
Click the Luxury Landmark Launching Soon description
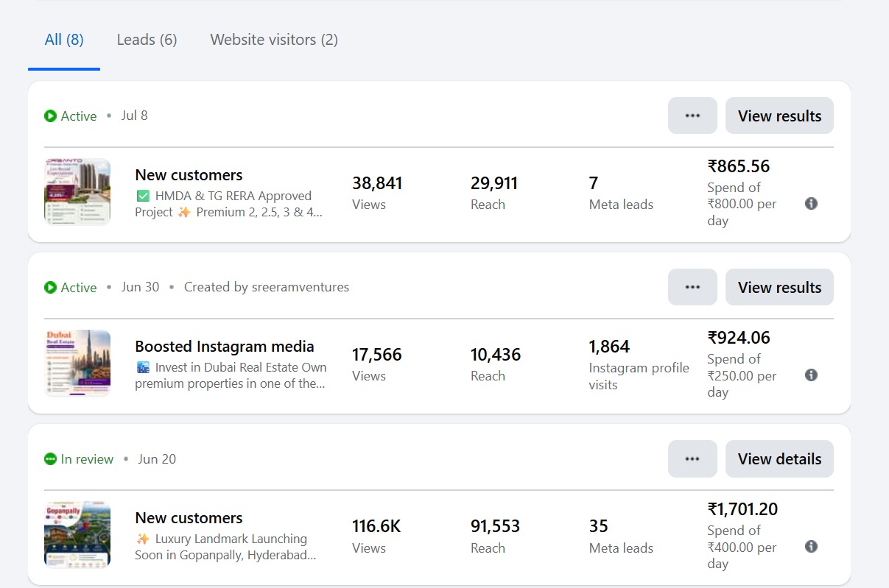tap(225, 547)
